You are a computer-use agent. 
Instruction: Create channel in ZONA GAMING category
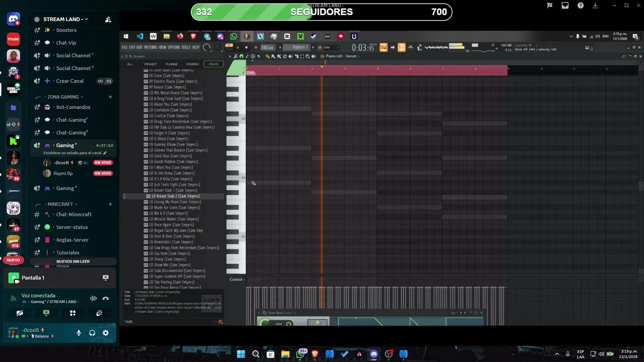click(x=110, y=97)
